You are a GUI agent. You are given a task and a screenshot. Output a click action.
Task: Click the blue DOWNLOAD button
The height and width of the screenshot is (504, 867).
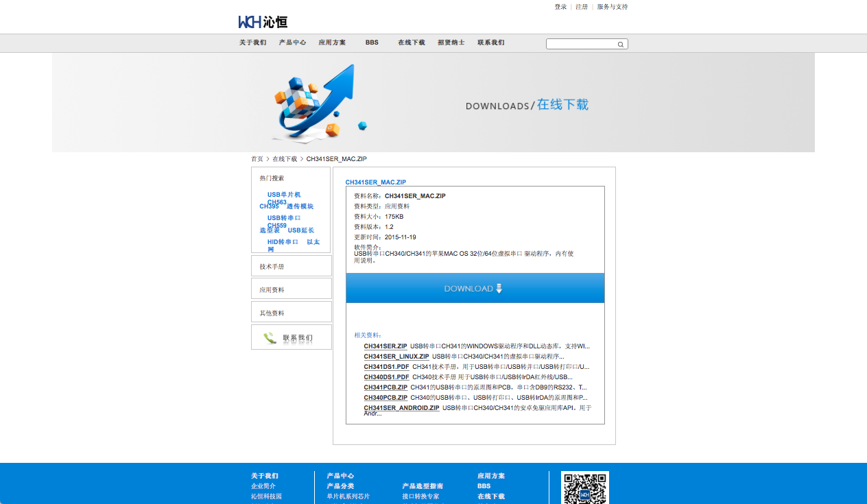tap(475, 289)
